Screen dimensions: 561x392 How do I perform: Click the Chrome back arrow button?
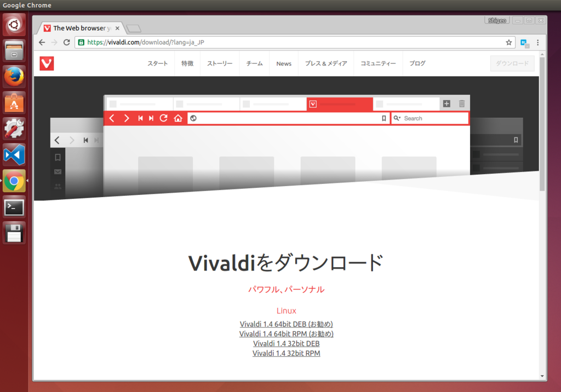(42, 42)
